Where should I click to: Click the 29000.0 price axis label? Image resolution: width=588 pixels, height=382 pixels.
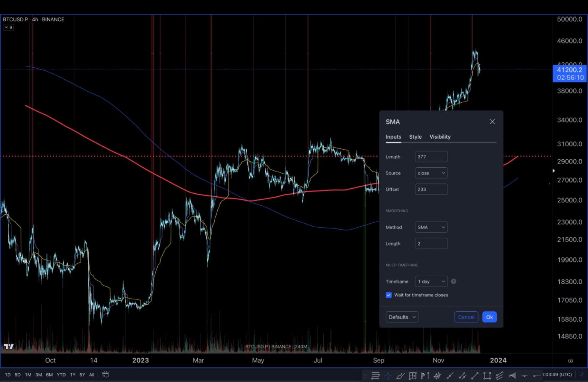pos(570,162)
